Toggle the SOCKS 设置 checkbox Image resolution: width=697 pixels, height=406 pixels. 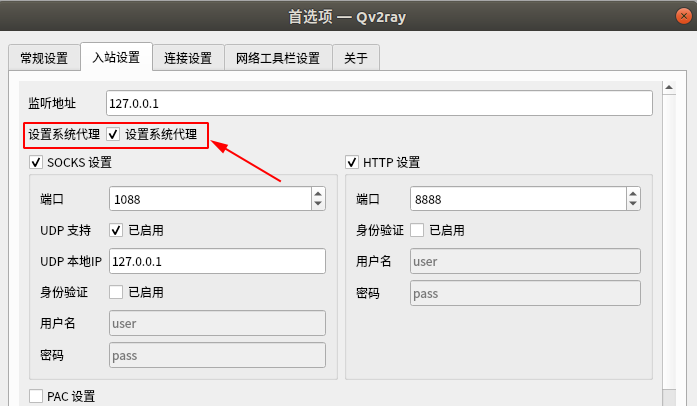pyautogui.click(x=37, y=162)
